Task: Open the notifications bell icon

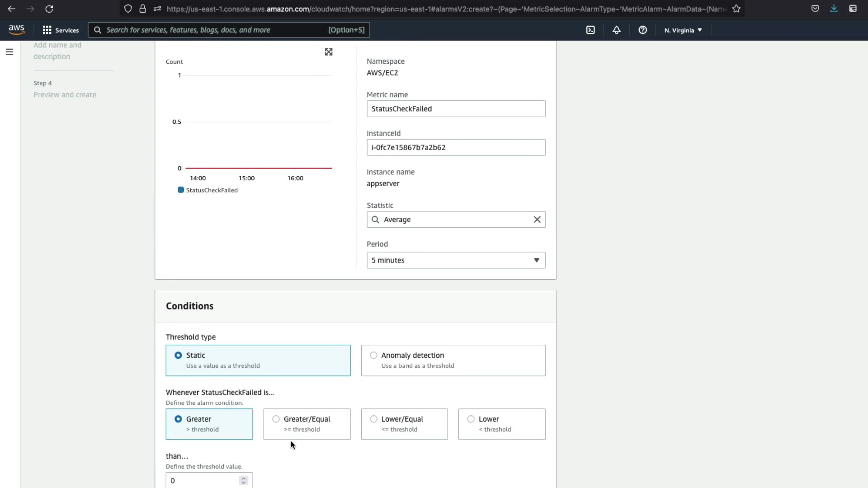Action: [617, 30]
